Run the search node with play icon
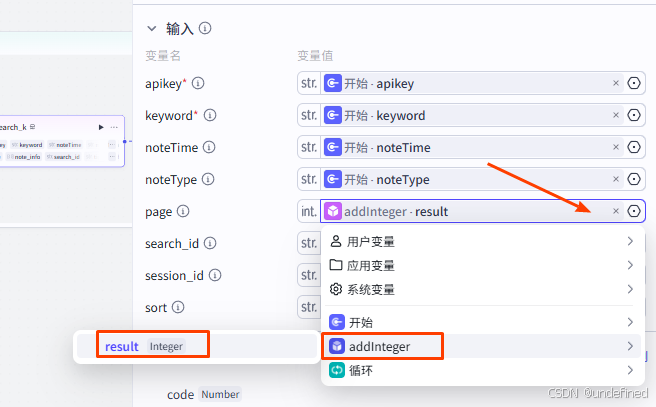Image resolution: width=656 pixels, height=407 pixels. click(101, 127)
